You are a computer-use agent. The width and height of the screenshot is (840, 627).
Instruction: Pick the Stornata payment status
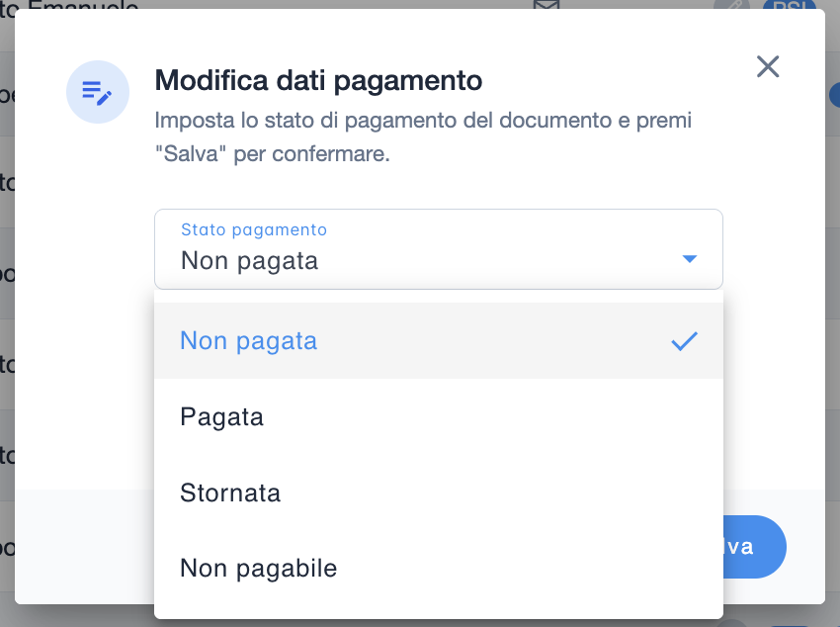click(230, 493)
